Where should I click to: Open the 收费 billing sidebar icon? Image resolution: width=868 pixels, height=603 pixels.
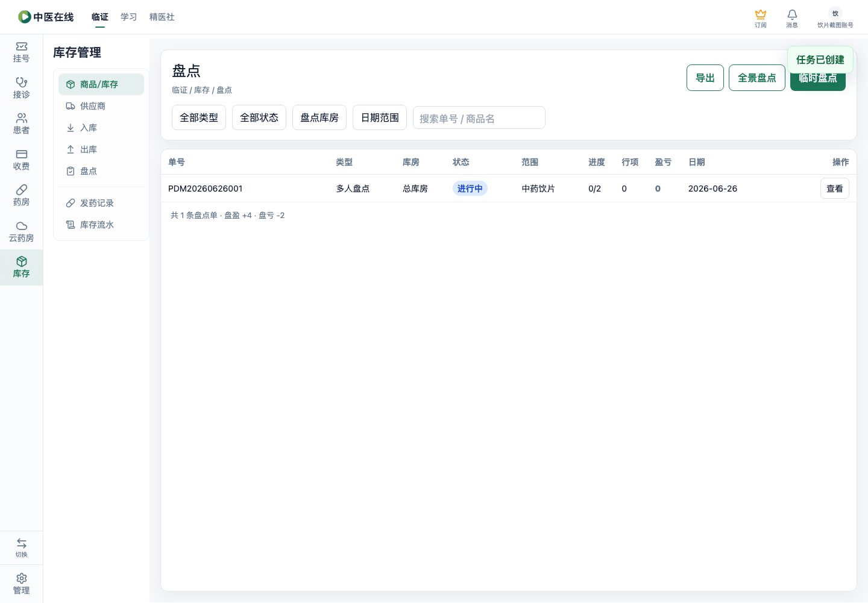pos(22,154)
